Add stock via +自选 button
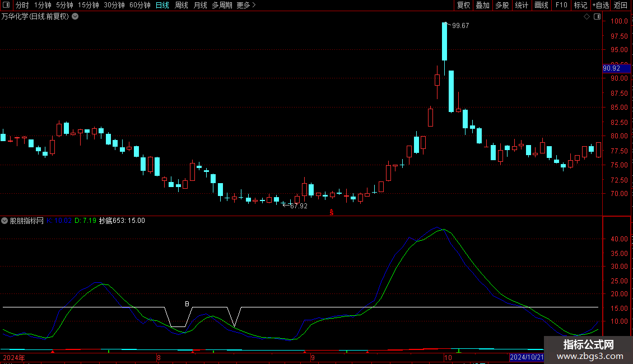 coord(601,5)
